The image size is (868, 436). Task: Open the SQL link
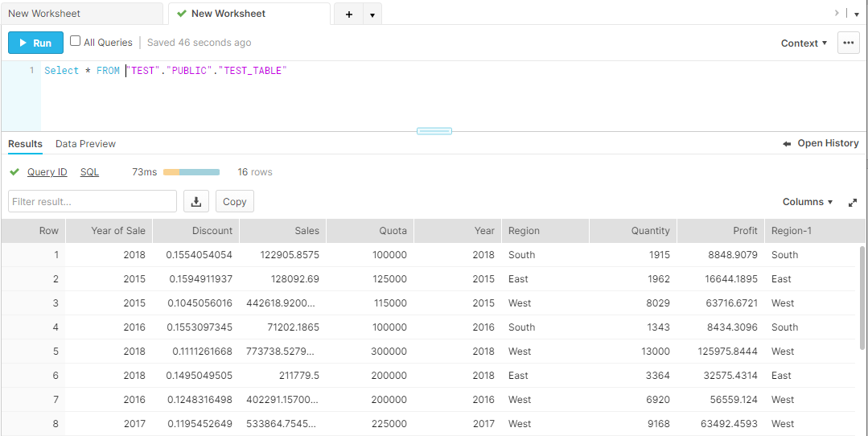pos(89,172)
